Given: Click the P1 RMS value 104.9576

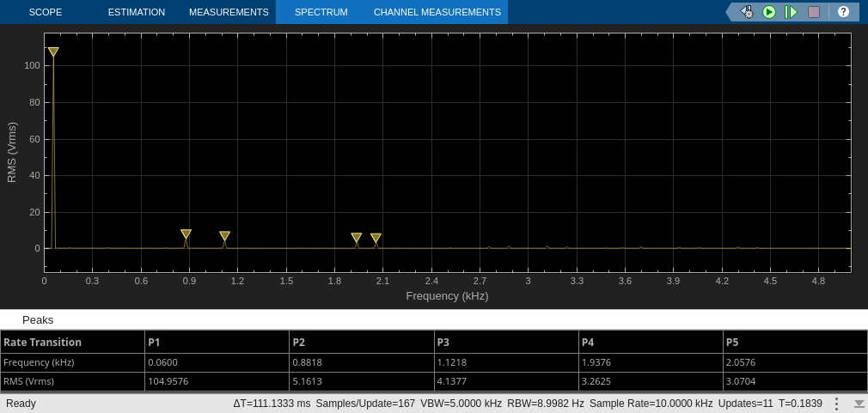Looking at the screenshot, I should click(168, 381).
